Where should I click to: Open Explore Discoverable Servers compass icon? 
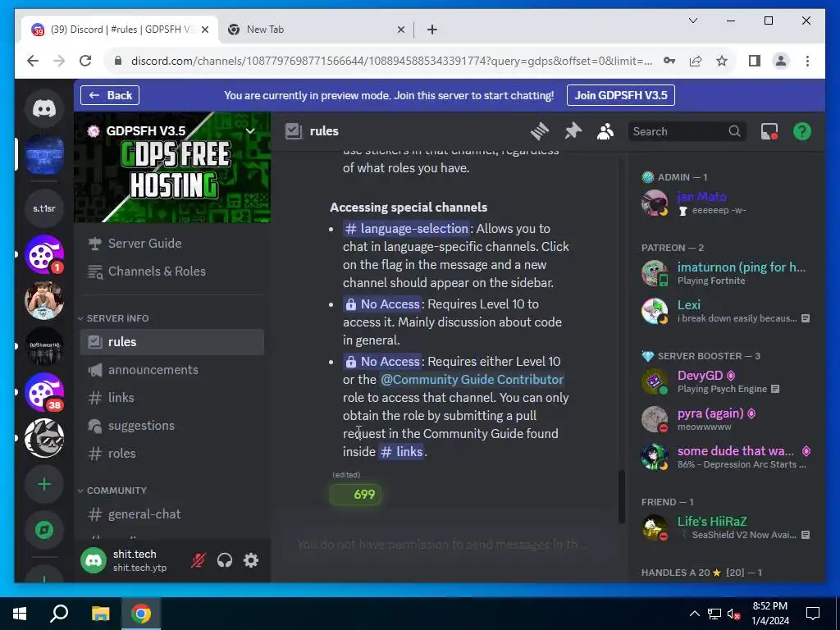pos(44,531)
